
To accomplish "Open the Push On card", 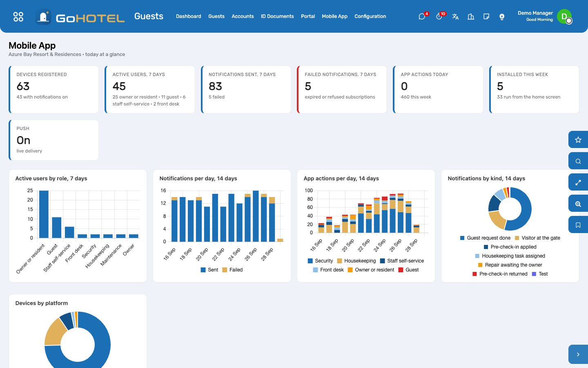I will point(54,140).
